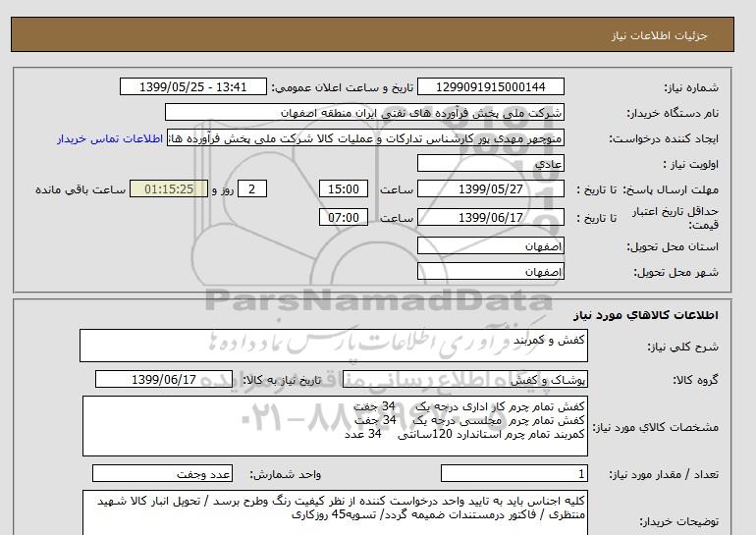
Task: Click the section heading اطلاعات کالاهای مورد نیاز
Action: click(x=646, y=315)
